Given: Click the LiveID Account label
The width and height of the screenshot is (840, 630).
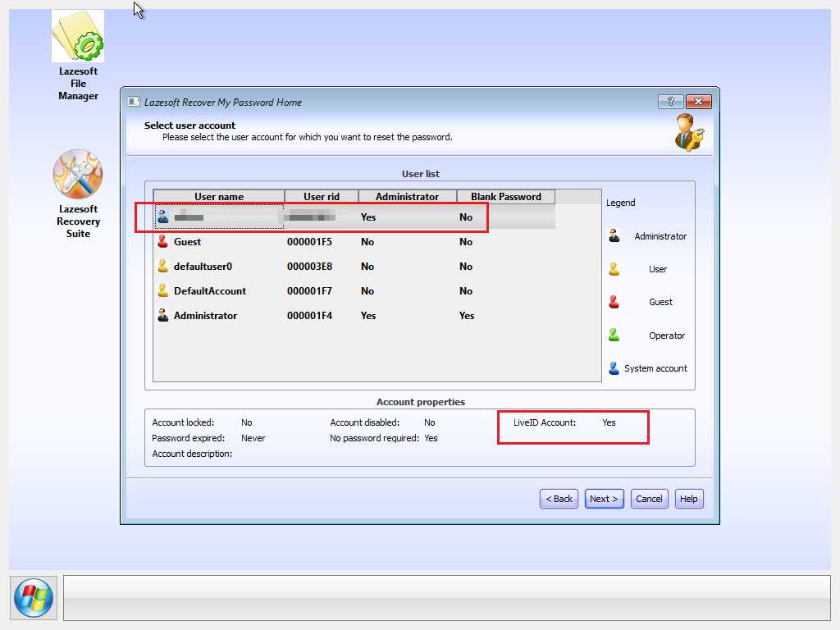Looking at the screenshot, I should click(x=545, y=422).
